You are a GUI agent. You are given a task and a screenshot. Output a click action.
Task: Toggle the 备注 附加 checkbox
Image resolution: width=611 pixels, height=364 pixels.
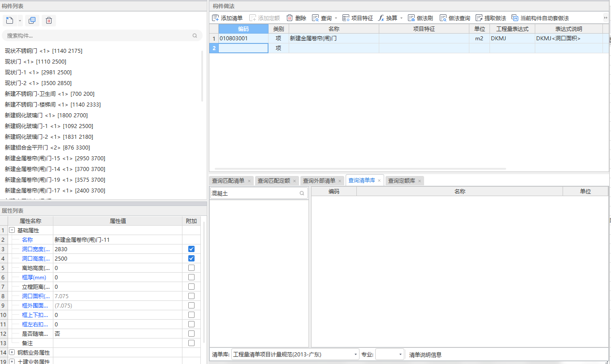(191, 343)
